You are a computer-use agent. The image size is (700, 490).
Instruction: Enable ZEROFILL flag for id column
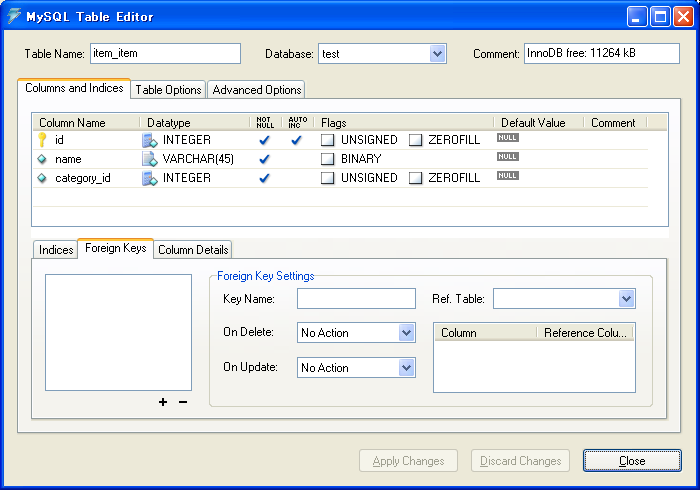(x=416, y=140)
